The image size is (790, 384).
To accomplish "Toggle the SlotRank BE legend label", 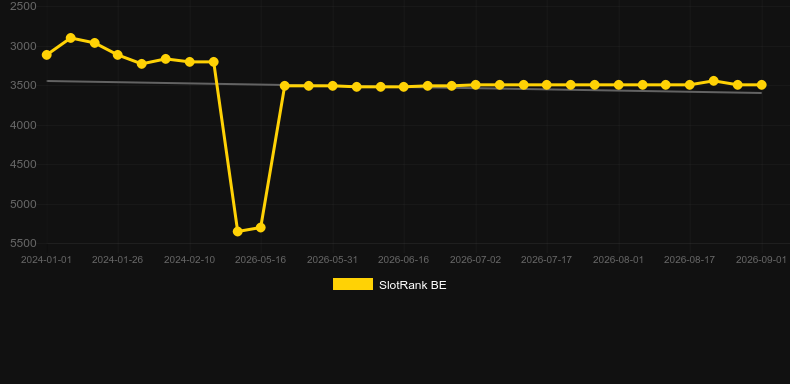I will click(x=413, y=285).
